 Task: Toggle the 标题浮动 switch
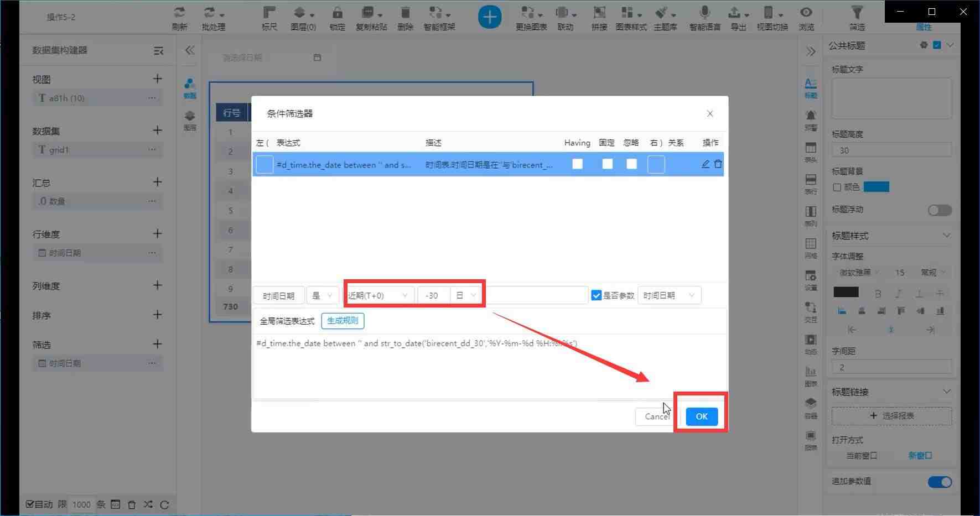click(x=940, y=210)
